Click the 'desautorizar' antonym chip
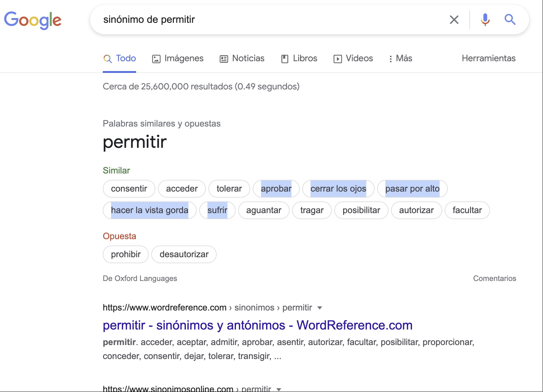 [x=184, y=254]
